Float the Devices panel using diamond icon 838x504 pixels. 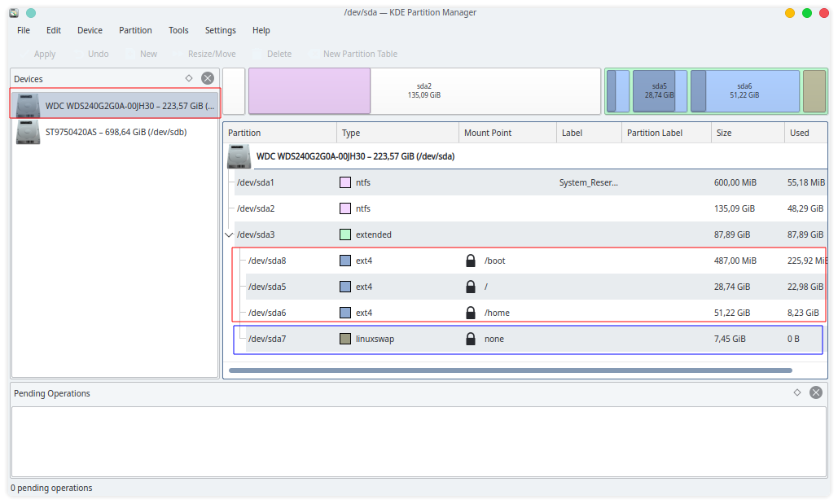click(x=189, y=78)
